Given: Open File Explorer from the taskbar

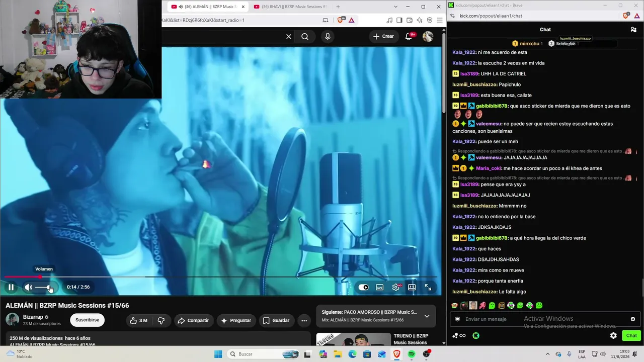Looking at the screenshot, I should pyautogui.click(x=338, y=354).
